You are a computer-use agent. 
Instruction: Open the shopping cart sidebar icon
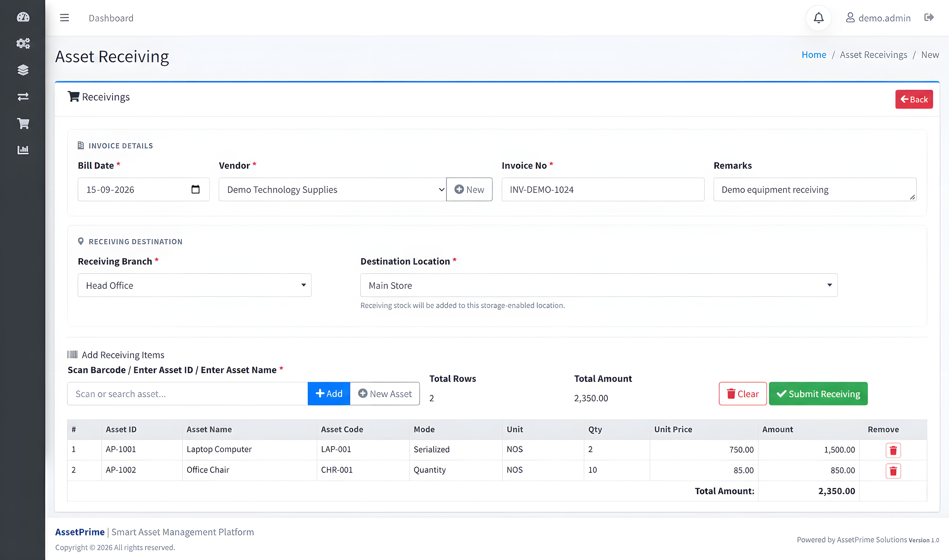coord(23,123)
